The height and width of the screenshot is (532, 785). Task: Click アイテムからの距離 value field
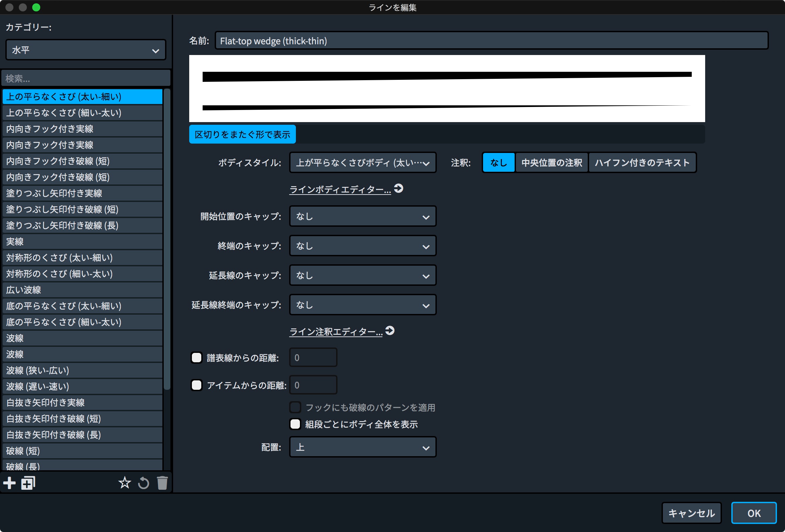[313, 385]
